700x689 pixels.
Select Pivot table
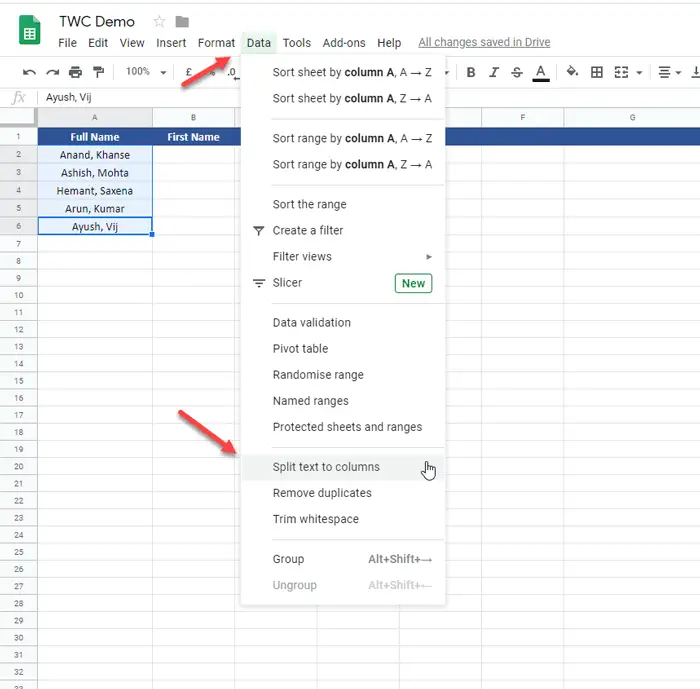[x=343, y=349]
